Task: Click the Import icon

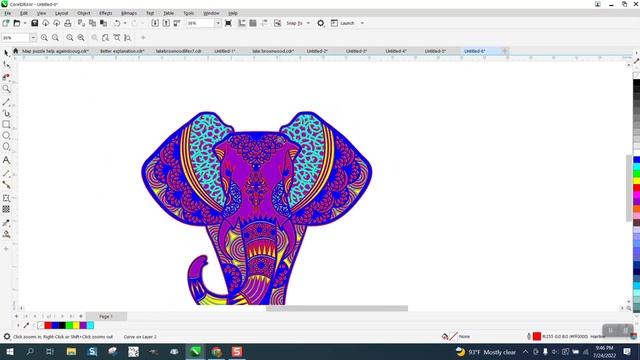Action: click(x=155, y=23)
